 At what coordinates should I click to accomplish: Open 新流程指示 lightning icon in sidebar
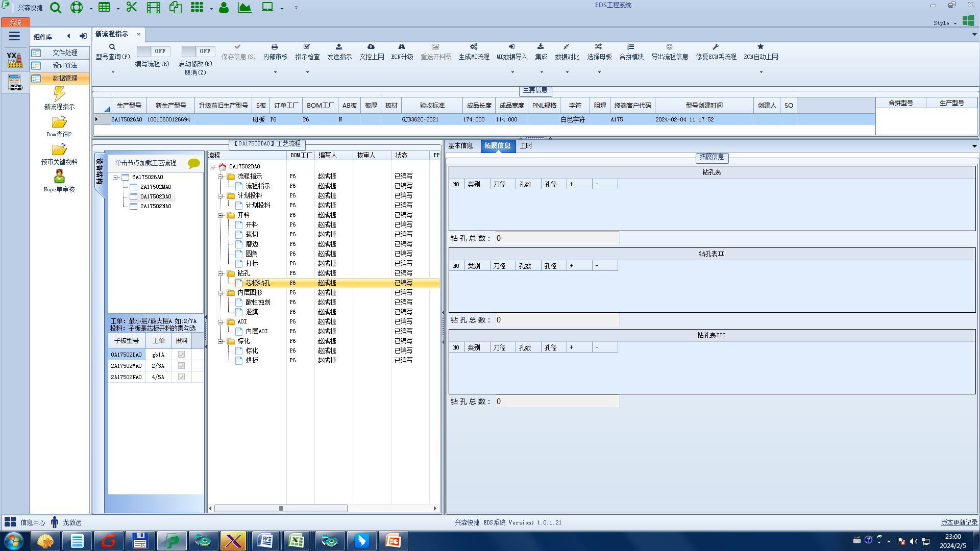point(59,94)
